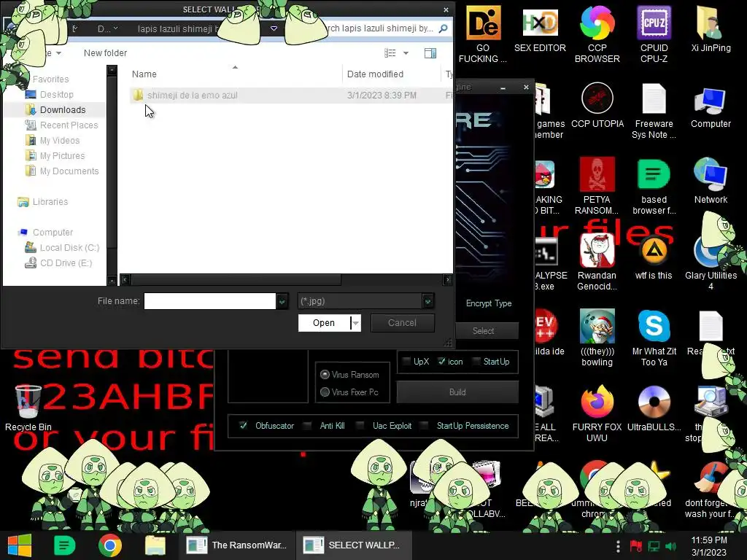Open the File name history dropdown
747x560 pixels.
(x=282, y=301)
